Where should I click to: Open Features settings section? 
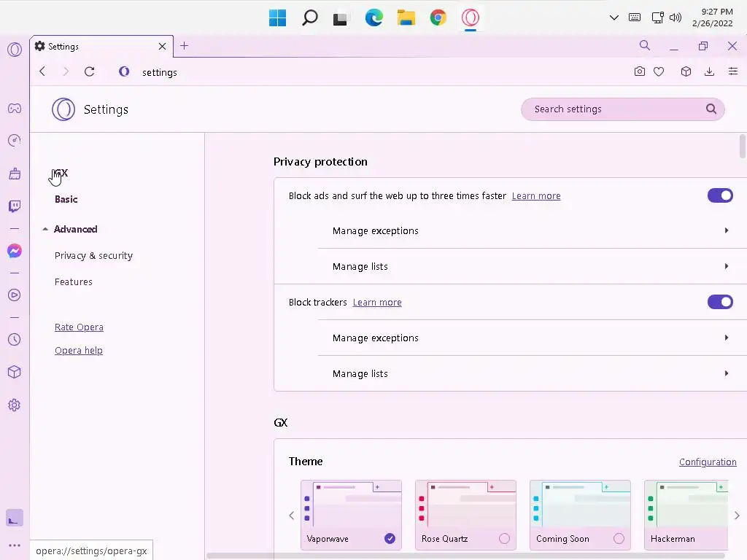pyautogui.click(x=74, y=282)
